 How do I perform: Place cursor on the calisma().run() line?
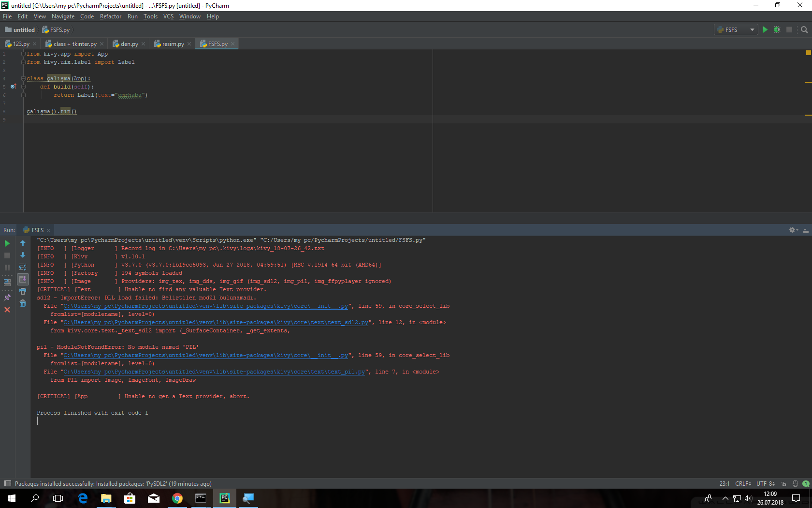point(52,111)
